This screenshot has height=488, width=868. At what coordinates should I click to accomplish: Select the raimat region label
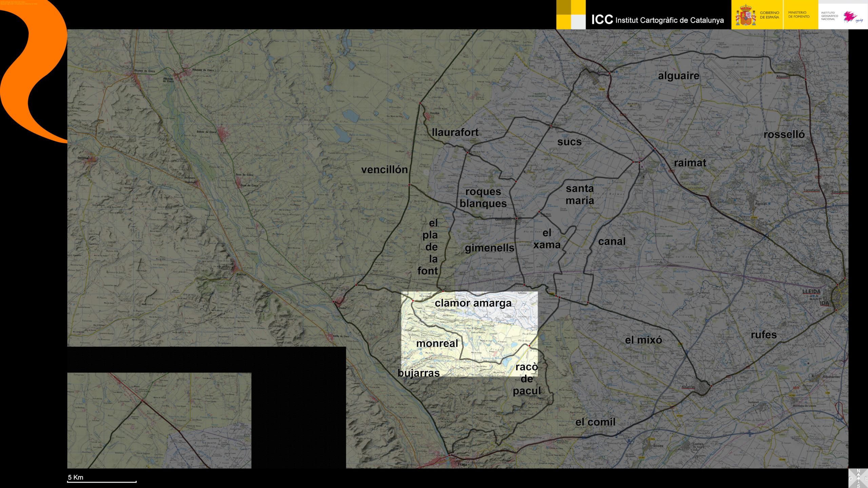(690, 163)
